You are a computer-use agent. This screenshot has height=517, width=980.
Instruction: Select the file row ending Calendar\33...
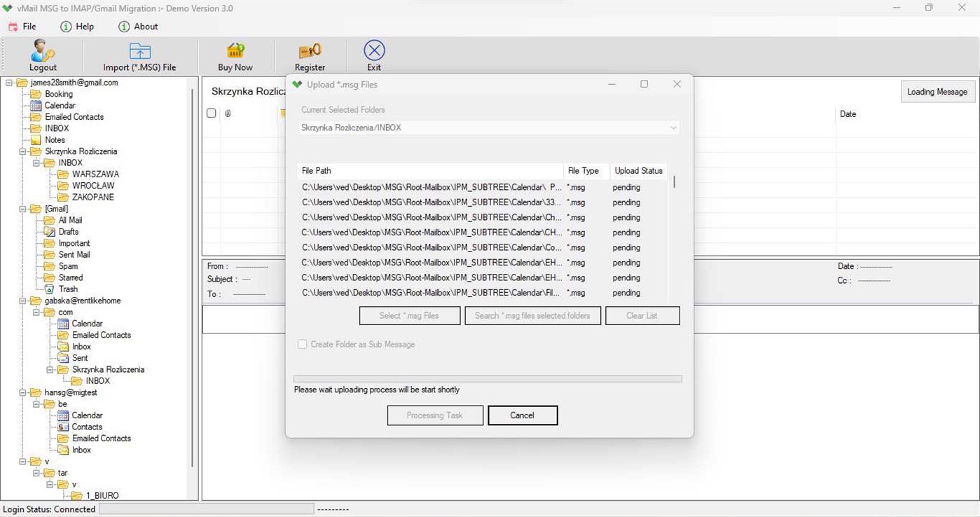[x=482, y=202]
